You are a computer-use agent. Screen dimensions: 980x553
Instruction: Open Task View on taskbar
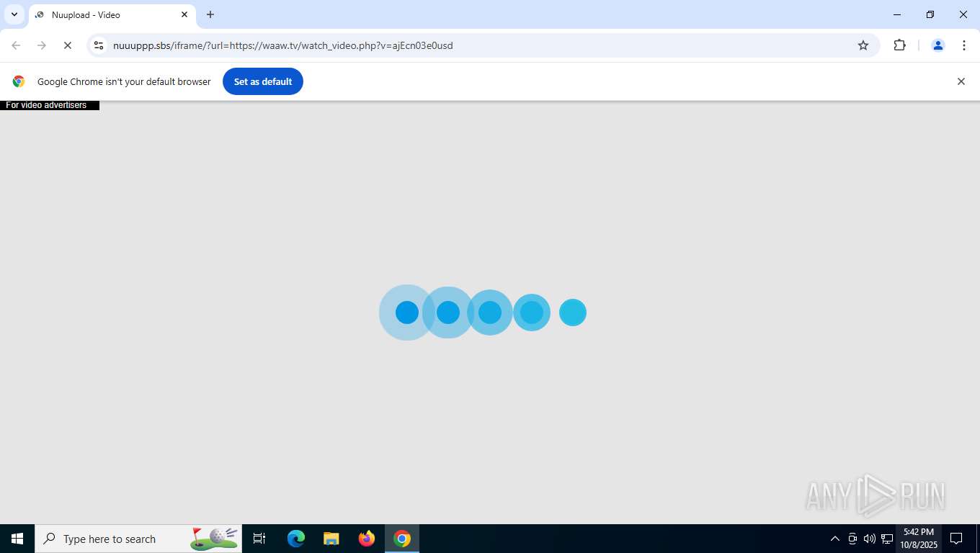259,539
